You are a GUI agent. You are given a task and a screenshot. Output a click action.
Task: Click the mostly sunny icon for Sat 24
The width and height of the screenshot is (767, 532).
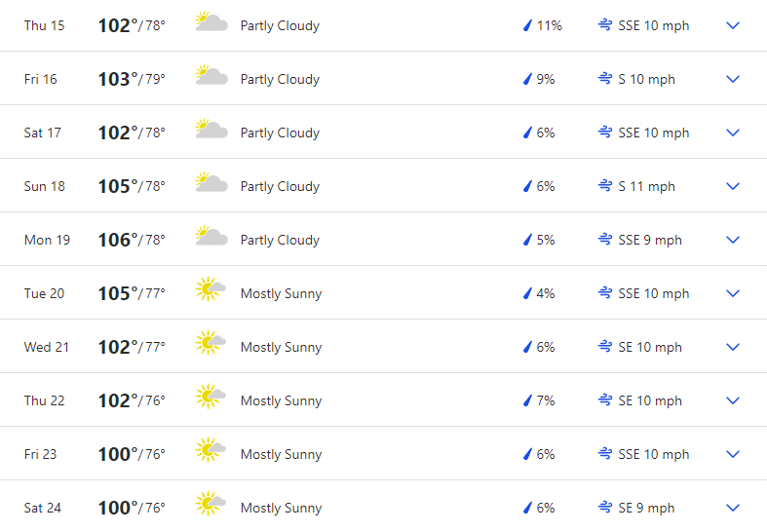pyautogui.click(x=211, y=503)
